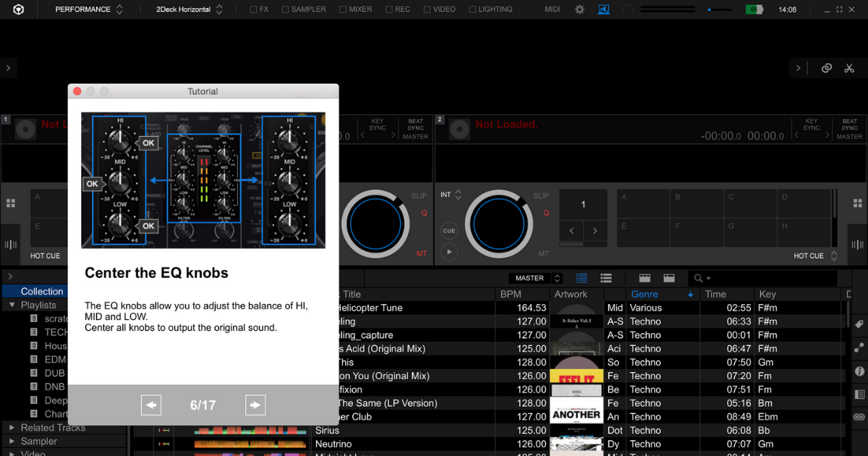Image resolution: width=868 pixels, height=456 pixels.
Task: Open the PERFORMANCE mode dropdown
Action: tap(88, 9)
